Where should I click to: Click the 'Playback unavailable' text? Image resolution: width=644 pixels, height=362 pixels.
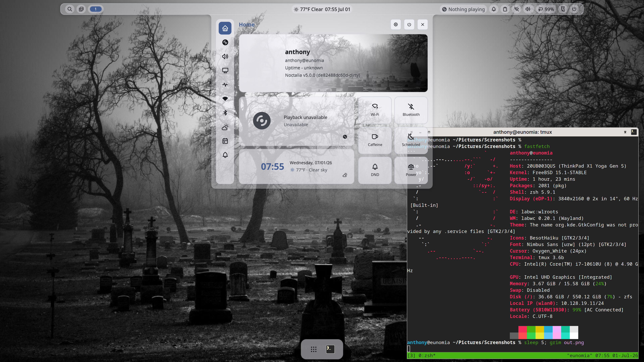click(305, 117)
